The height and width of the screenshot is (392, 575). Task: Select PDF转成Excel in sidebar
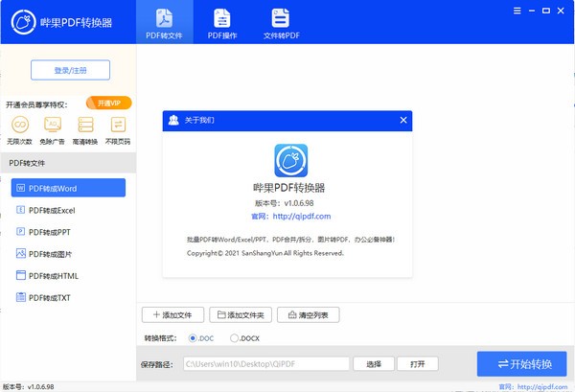(68, 210)
